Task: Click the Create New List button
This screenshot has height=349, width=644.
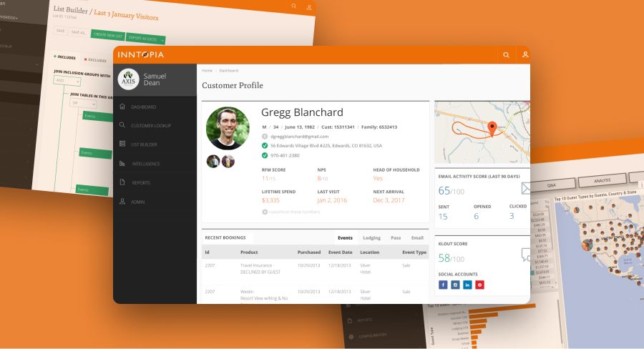Action: tap(108, 34)
